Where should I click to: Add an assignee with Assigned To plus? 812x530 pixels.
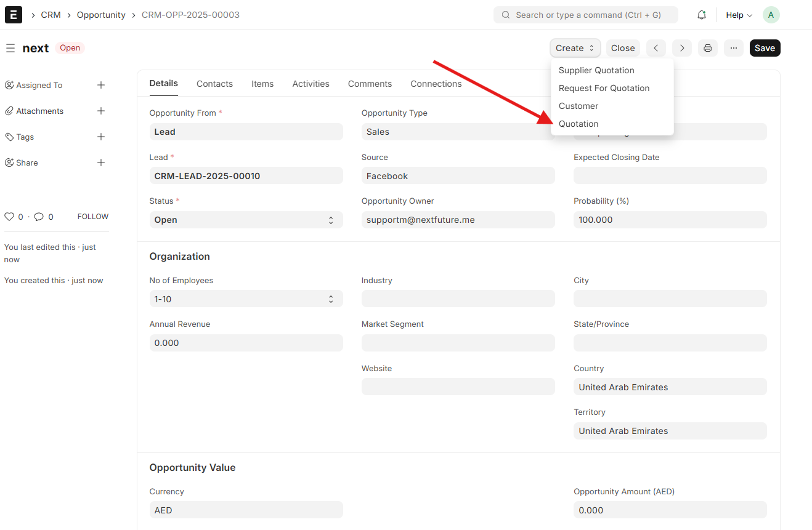tap(101, 86)
